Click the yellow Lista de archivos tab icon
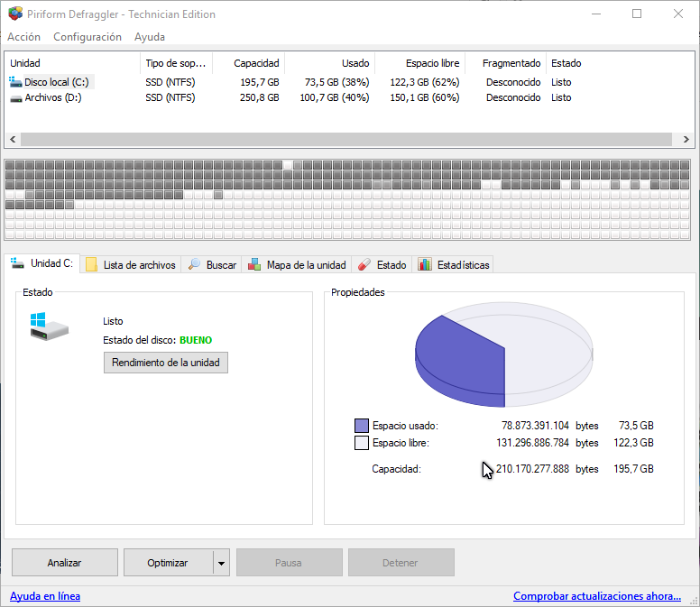The image size is (700, 607). tap(91, 264)
